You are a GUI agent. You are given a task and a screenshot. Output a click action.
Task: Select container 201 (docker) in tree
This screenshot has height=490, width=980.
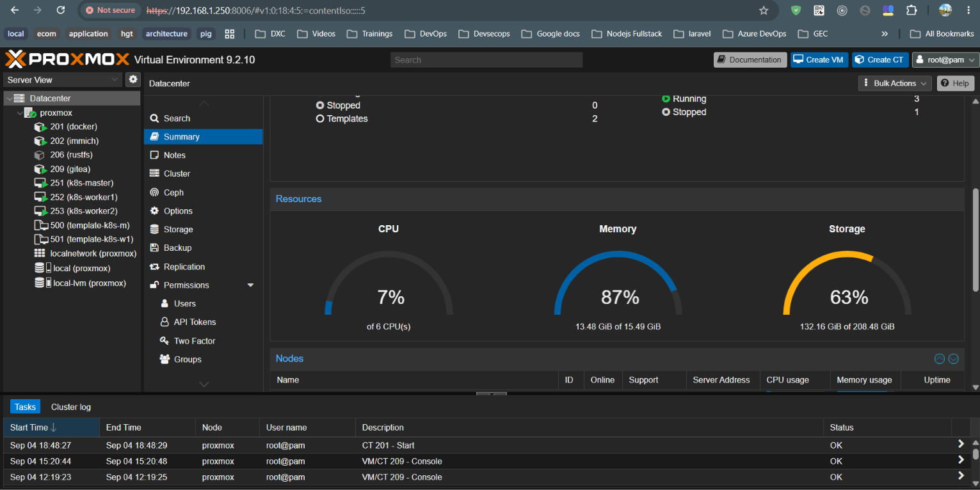coord(74,127)
